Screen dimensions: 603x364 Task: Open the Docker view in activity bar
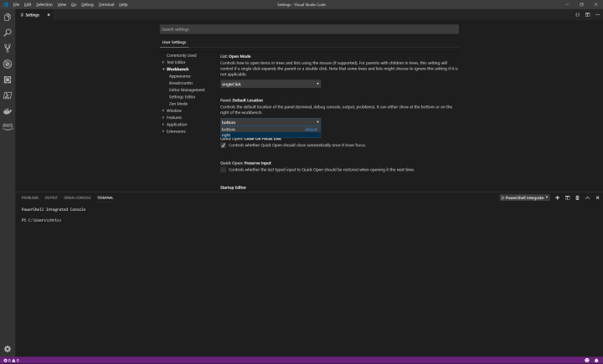pos(8,110)
